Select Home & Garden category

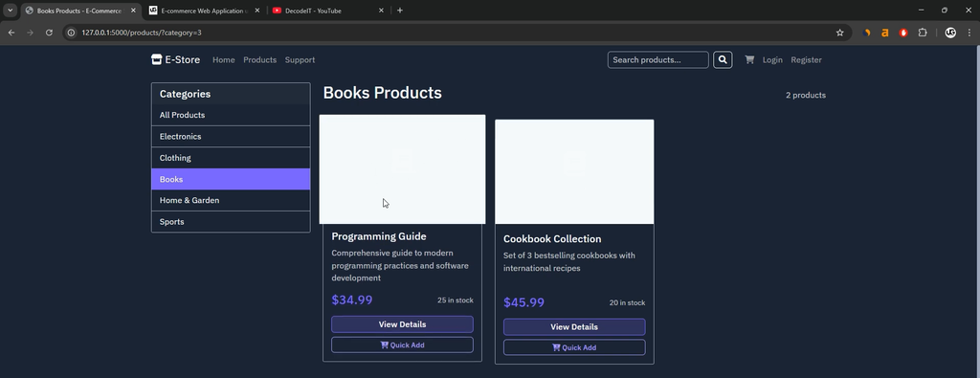coord(231,200)
